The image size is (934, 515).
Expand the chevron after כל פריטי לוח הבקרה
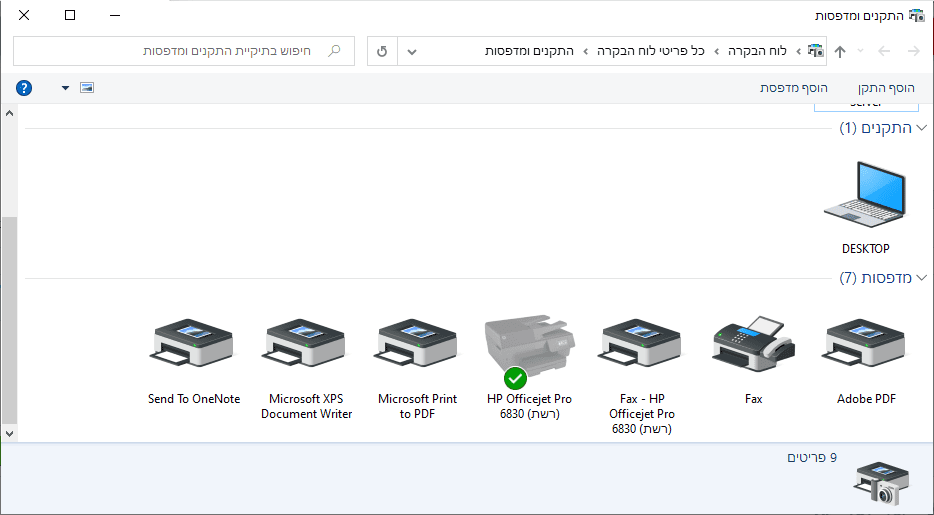click(x=586, y=51)
